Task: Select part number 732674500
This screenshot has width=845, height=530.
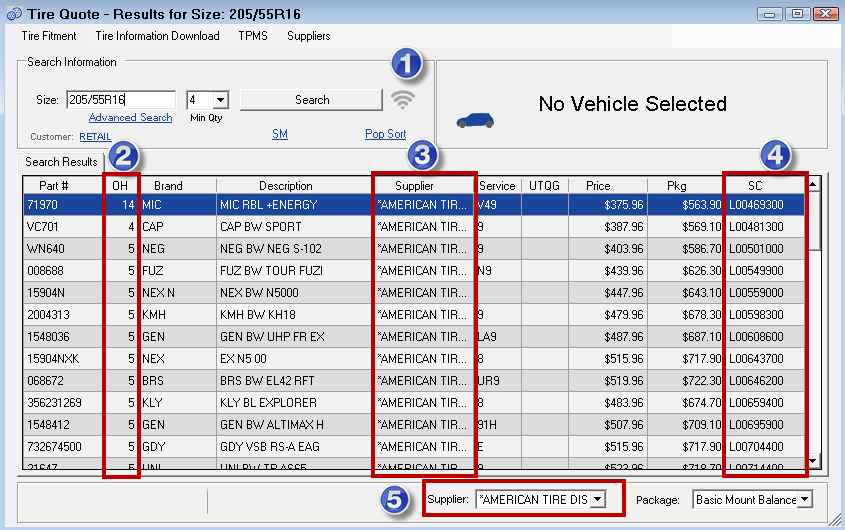Action: click(x=54, y=447)
